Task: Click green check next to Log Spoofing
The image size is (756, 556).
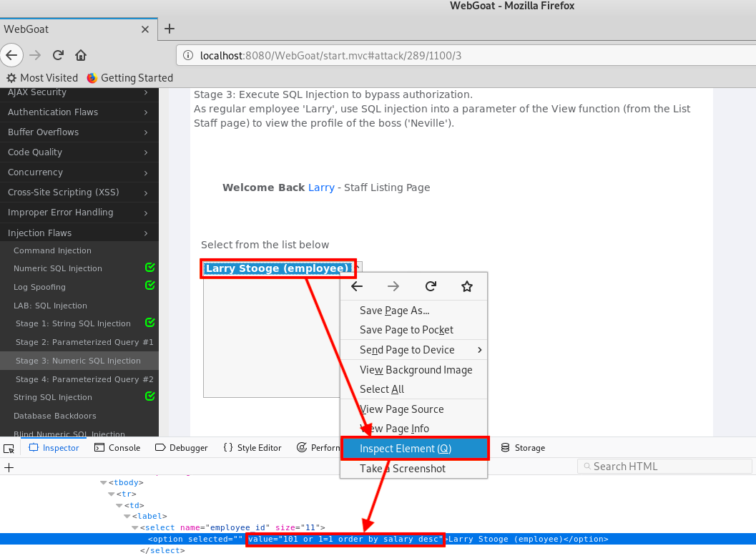Action: click(x=150, y=286)
